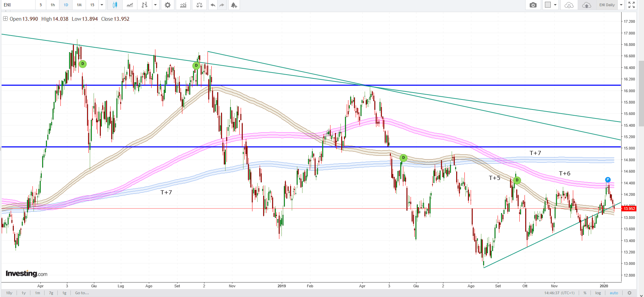644x297 pixels.
Task: Set interval to 5 minutes
Action: (x=41, y=5)
